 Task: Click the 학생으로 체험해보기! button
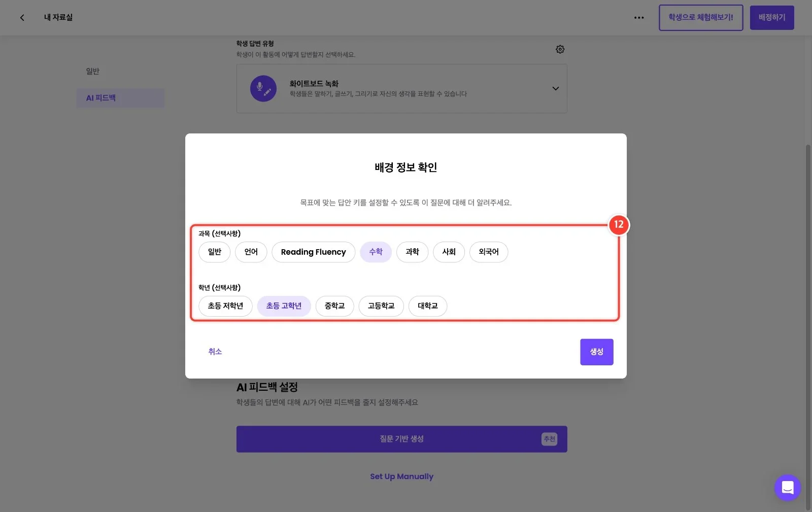[701, 18]
